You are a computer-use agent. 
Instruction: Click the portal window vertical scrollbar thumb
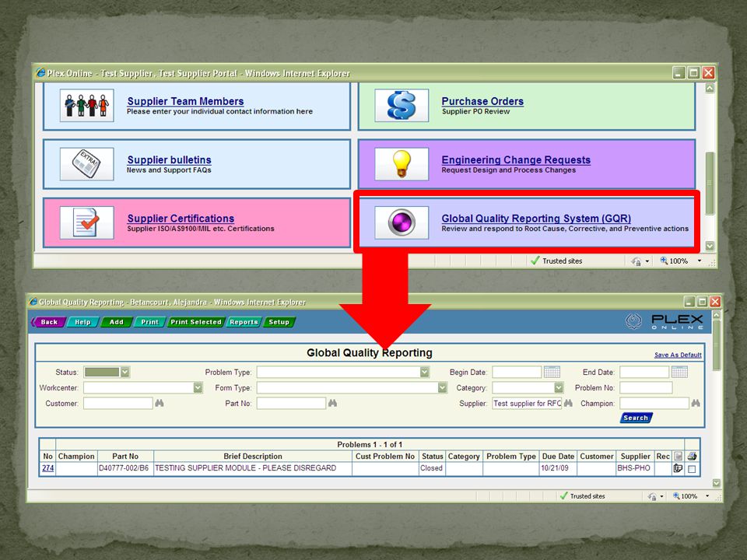(710, 184)
